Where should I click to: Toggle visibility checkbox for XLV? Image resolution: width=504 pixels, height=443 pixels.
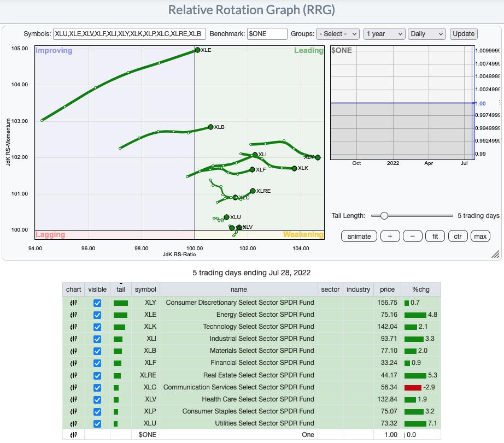(x=97, y=400)
